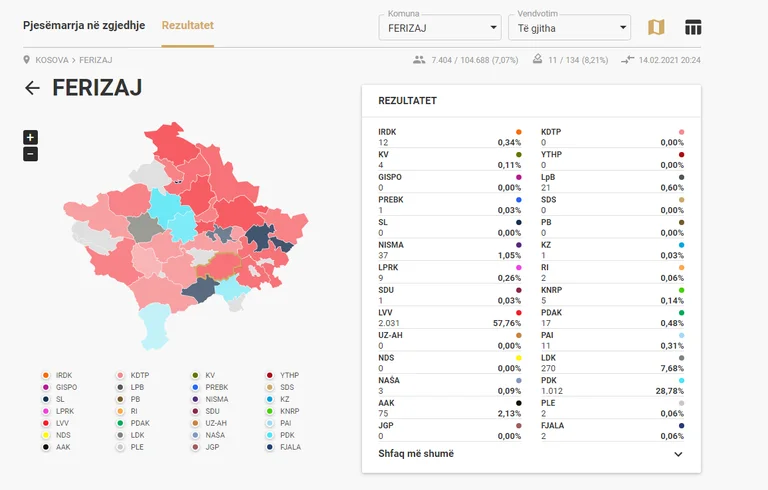Click LPRK legend magenta dot
The width and height of the screenshot is (768, 490).
point(46,411)
